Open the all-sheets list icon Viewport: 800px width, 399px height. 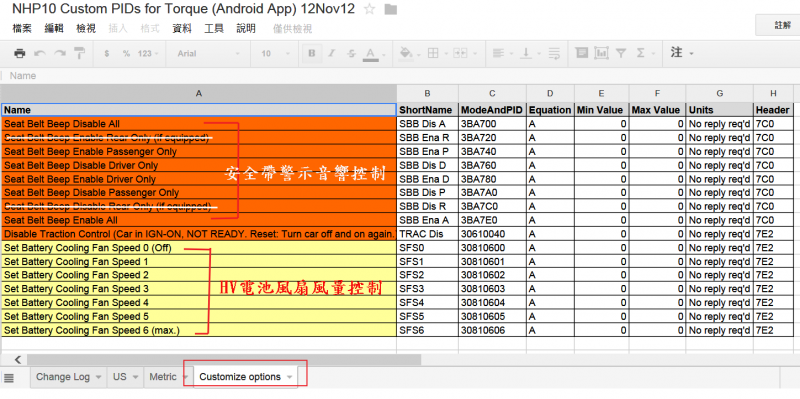(x=9, y=378)
